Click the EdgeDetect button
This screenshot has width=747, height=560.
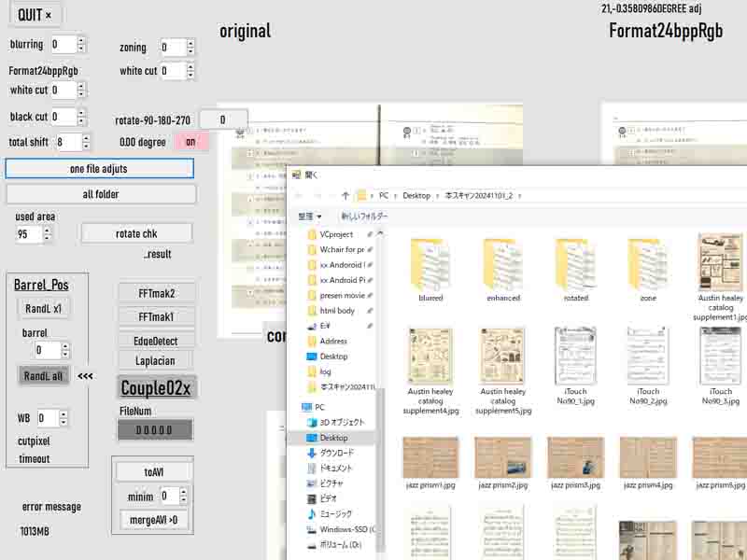pos(155,341)
